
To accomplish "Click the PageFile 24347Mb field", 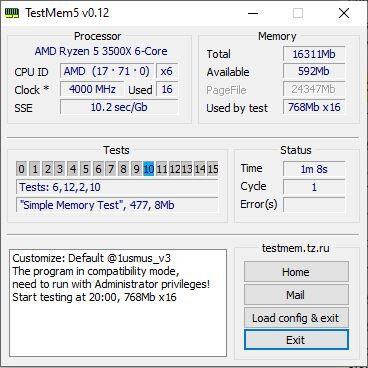I will pos(314,89).
